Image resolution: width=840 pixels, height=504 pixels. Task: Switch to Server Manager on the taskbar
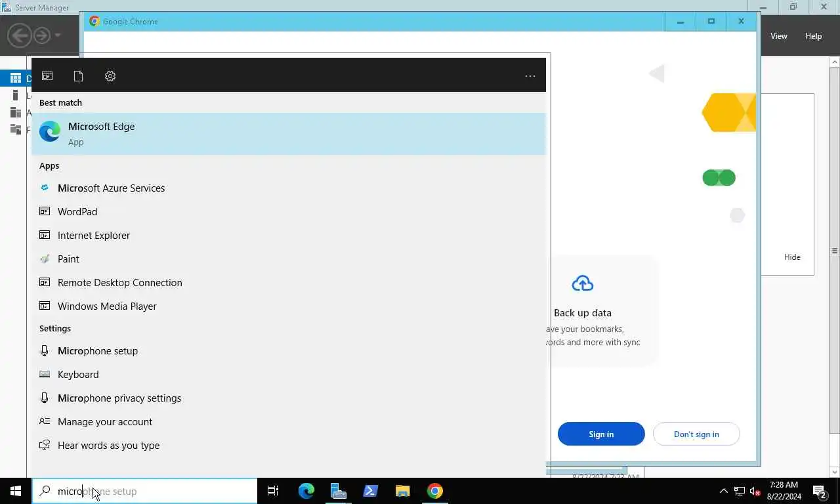click(x=339, y=491)
